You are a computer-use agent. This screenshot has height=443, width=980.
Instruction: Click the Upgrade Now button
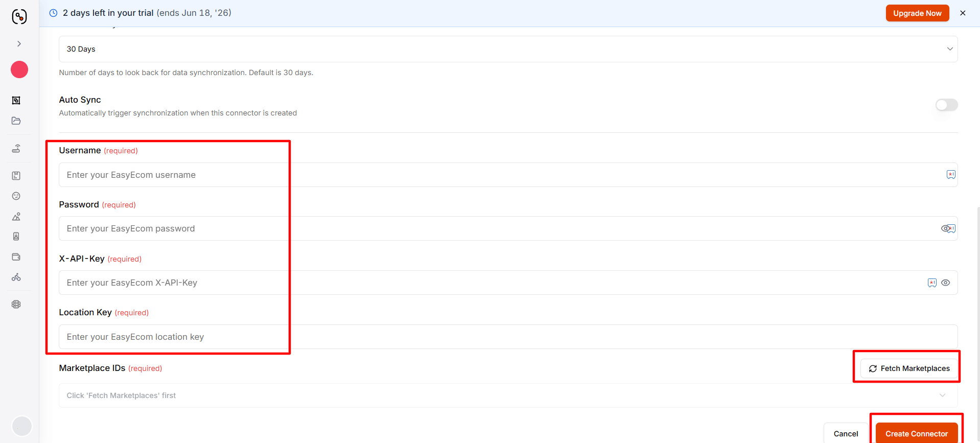[x=917, y=13]
